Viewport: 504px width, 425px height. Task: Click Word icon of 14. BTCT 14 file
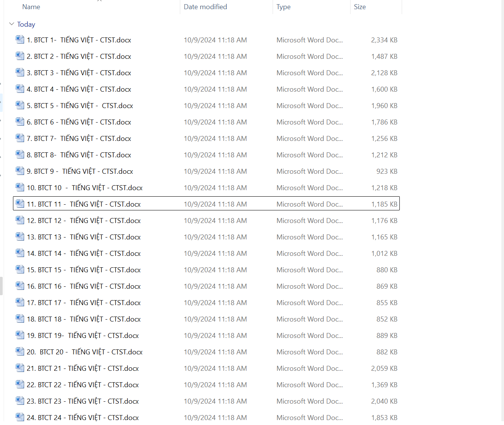[20, 253]
